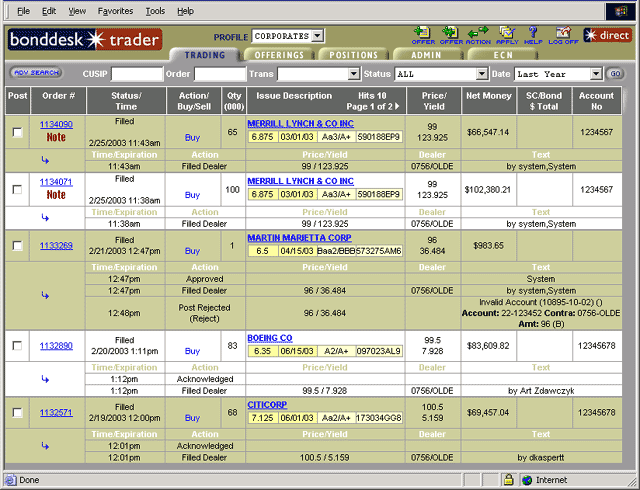Open order number 1133269 link

(56, 245)
